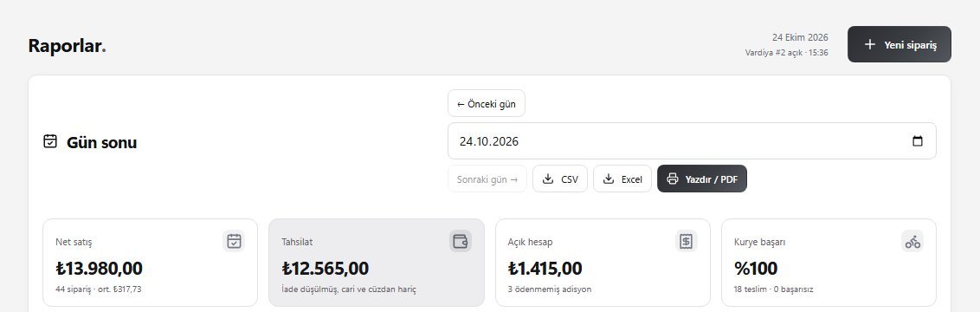The height and width of the screenshot is (312, 980).
Task: Click the 24.10.2026 date input field
Action: point(692,140)
